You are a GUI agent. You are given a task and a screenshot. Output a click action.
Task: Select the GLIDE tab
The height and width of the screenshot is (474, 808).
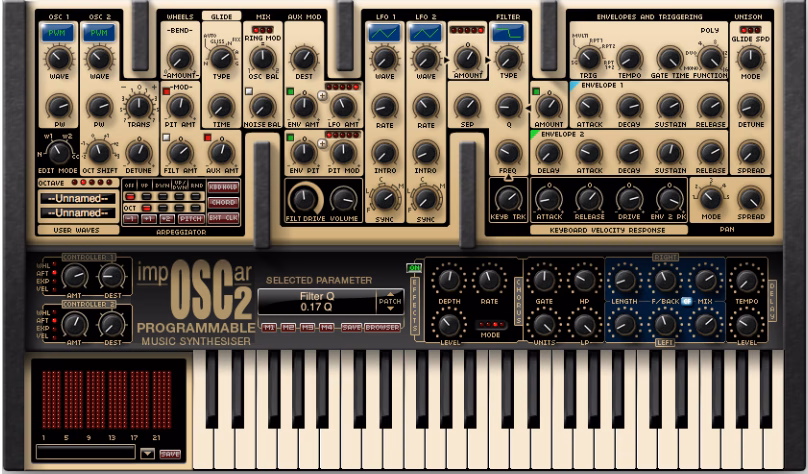pos(222,16)
